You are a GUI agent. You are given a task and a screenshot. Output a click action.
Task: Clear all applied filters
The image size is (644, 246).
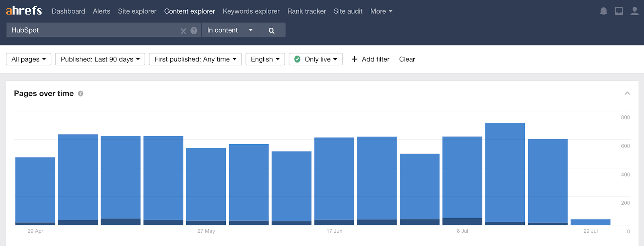click(407, 59)
